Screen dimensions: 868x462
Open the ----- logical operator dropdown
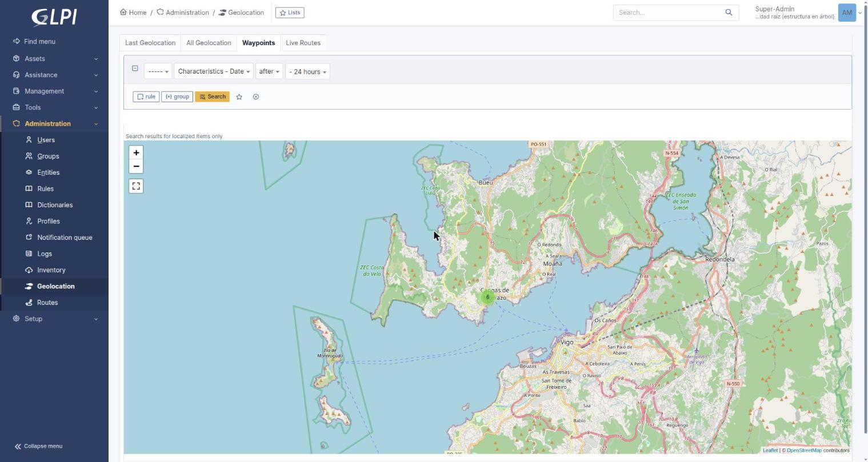click(x=158, y=71)
